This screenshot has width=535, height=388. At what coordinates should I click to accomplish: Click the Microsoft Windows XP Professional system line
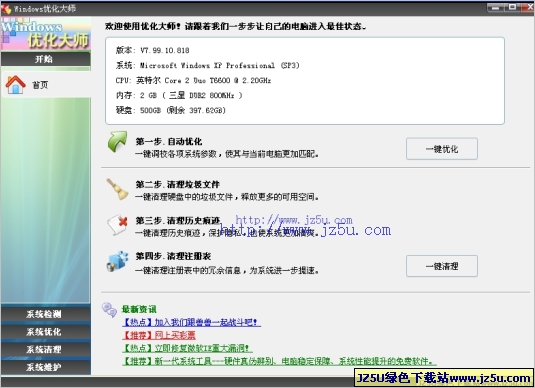[207, 66]
